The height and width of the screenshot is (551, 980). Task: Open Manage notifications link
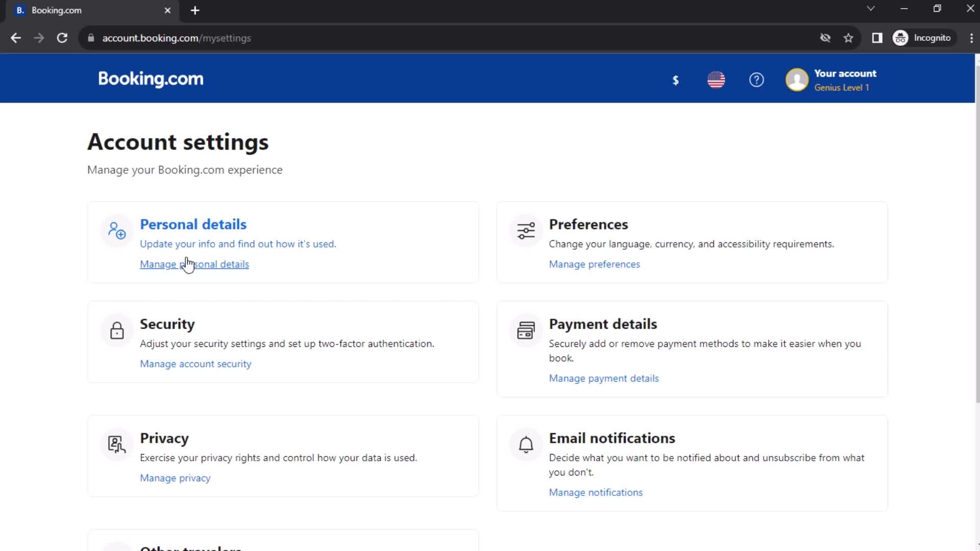[x=596, y=492]
